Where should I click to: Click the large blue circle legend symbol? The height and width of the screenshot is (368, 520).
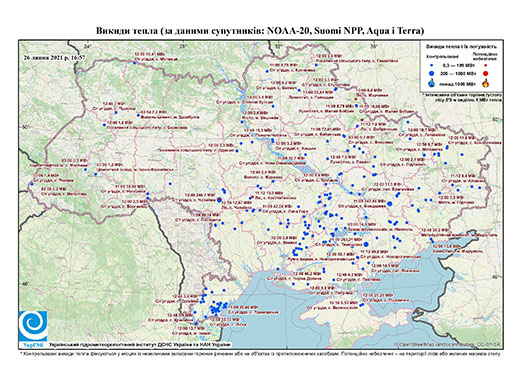click(432, 73)
